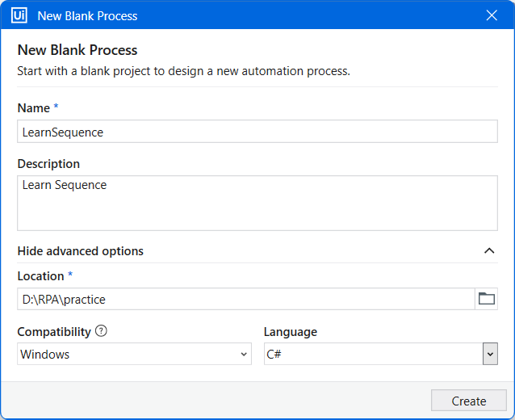Open folder browser for Location
Viewport: 515px width, 420px height.
click(487, 299)
